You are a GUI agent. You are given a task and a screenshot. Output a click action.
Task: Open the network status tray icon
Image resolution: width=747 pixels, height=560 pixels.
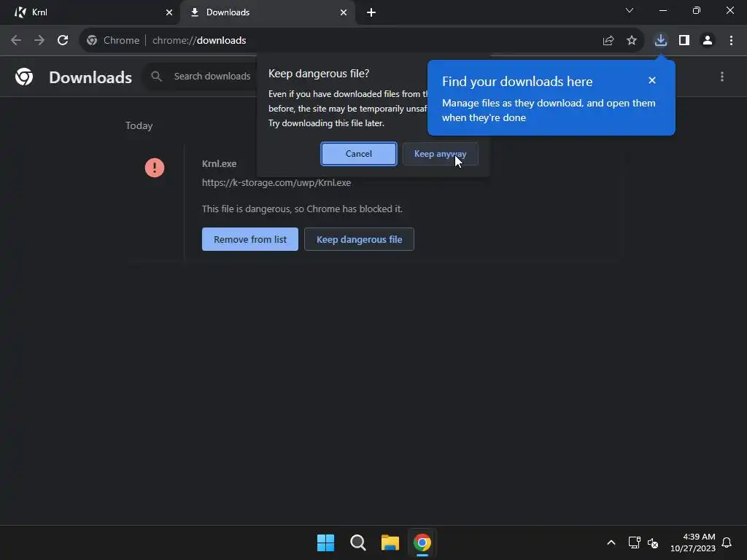[x=634, y=542]
